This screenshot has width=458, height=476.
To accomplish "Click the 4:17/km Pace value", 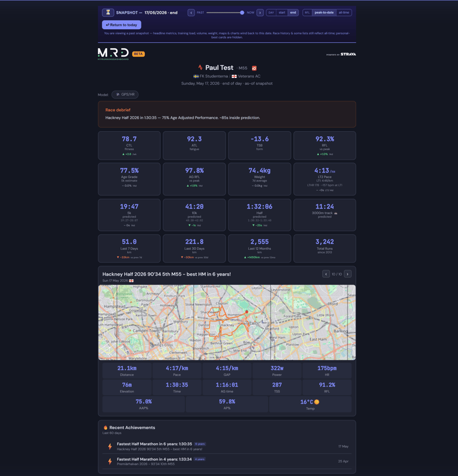I will (177, 368).
